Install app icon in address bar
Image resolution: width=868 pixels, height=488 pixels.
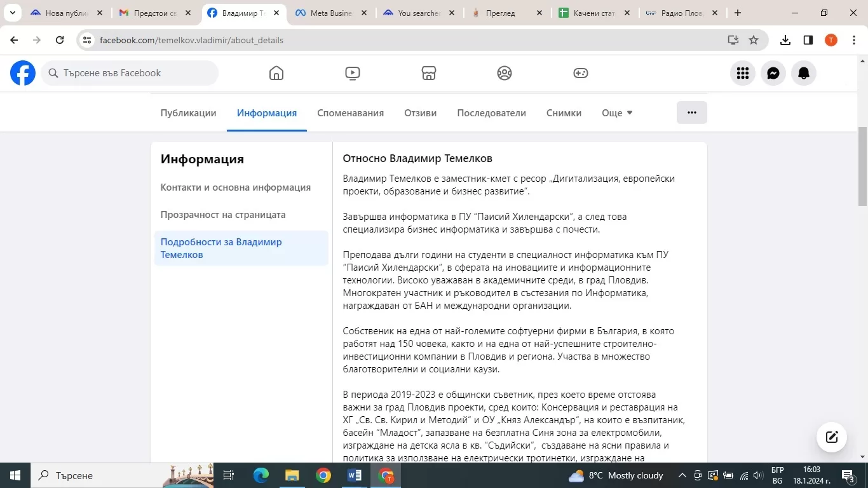coord(733,40)
